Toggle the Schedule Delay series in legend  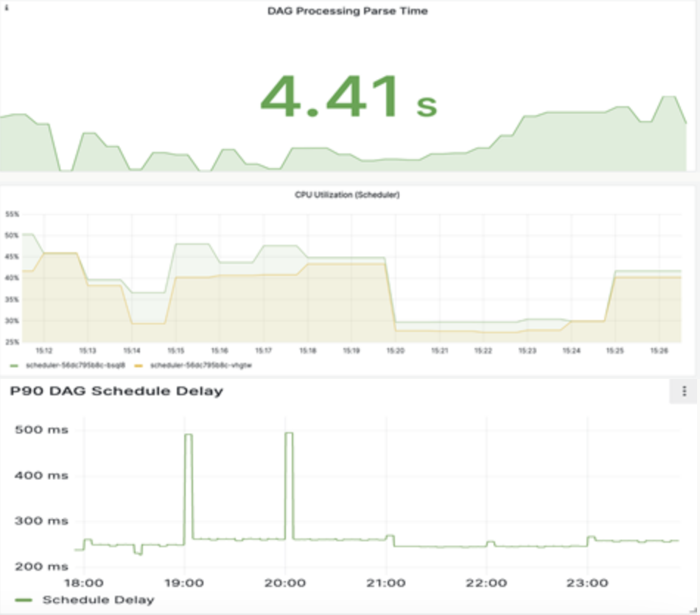[x=98, y=600]
